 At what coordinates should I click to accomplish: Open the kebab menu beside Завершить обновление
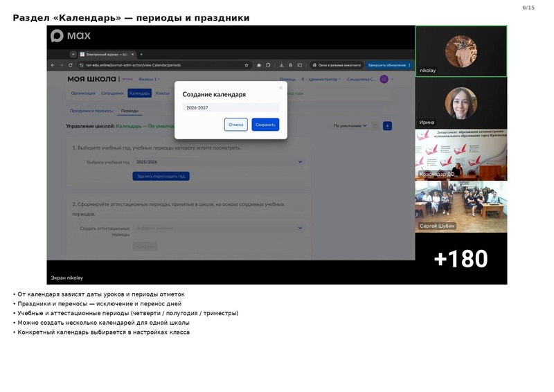(x=409, y=65)
